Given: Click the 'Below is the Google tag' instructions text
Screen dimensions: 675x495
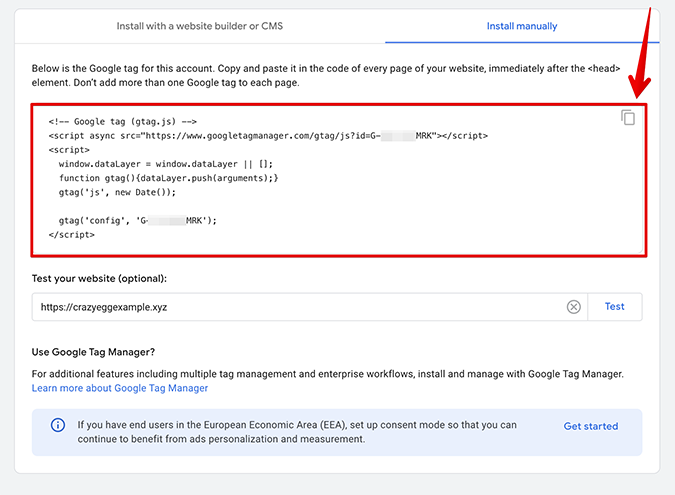Looking at the screenshot, I should 326,75.
